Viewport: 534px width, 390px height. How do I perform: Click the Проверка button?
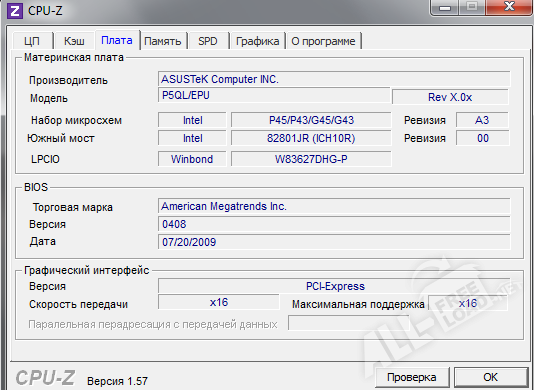[412, 377]
